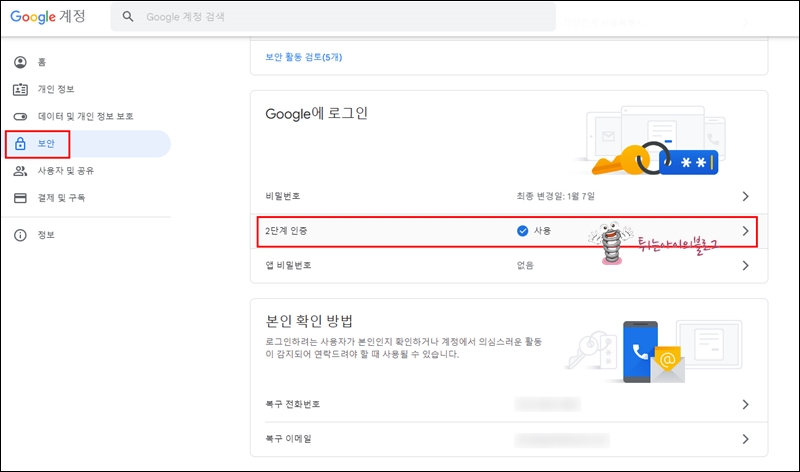Expand the 복구 이메일 chevron
The image size is (800, 472).
tap(745, 439)
